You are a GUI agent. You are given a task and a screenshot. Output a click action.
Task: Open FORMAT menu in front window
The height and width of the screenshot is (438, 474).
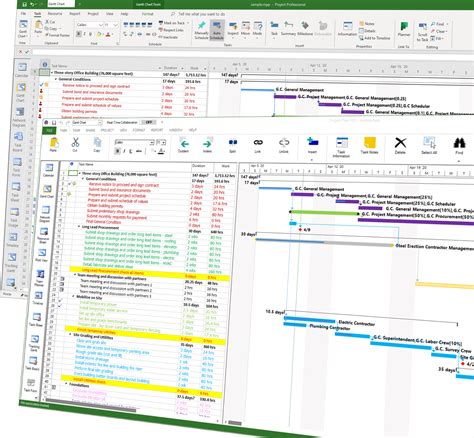pos(139,130)
